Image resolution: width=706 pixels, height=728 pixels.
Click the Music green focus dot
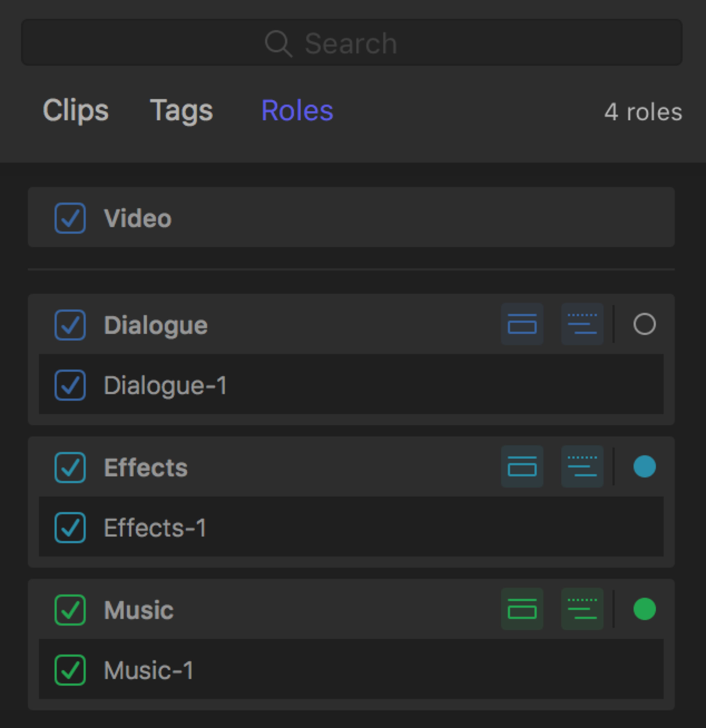[x=644, y=609]
